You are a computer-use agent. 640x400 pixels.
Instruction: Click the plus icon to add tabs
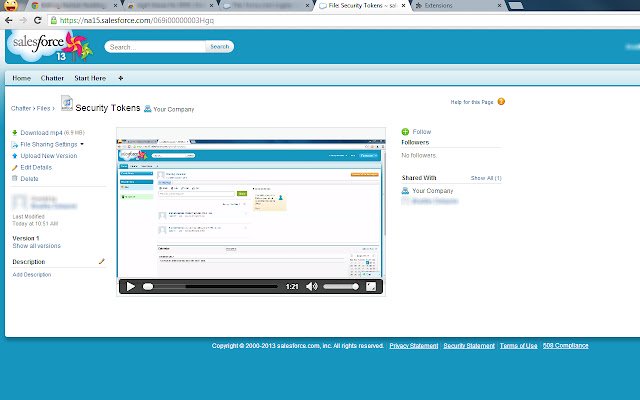[120, 78]
